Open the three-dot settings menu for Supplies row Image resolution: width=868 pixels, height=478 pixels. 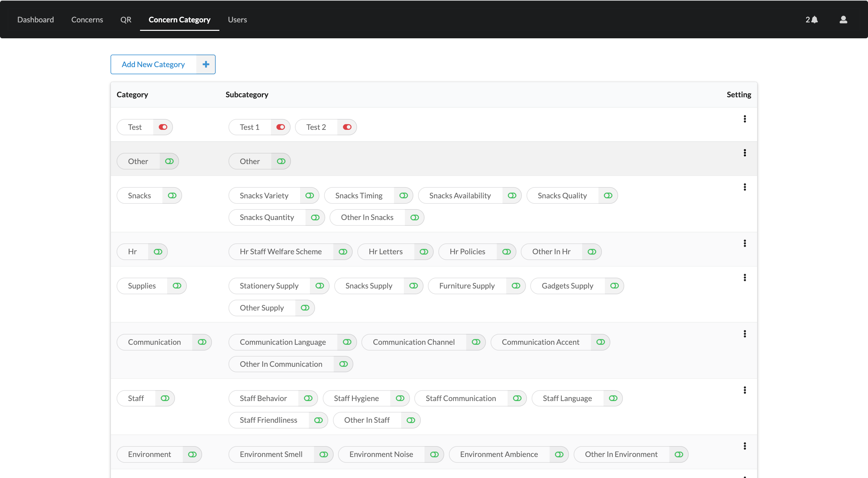click(x=745, y=278)
